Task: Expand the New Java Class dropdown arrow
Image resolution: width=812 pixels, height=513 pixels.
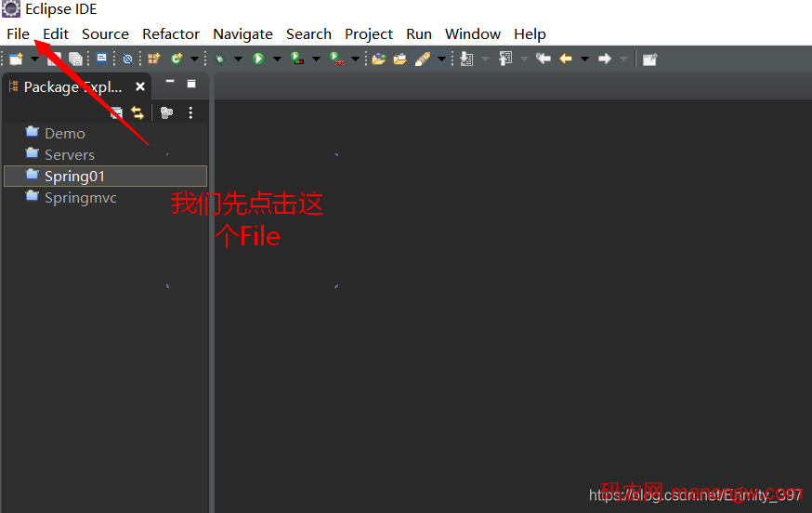Action: pyautogui.click(x=195, y=59)
